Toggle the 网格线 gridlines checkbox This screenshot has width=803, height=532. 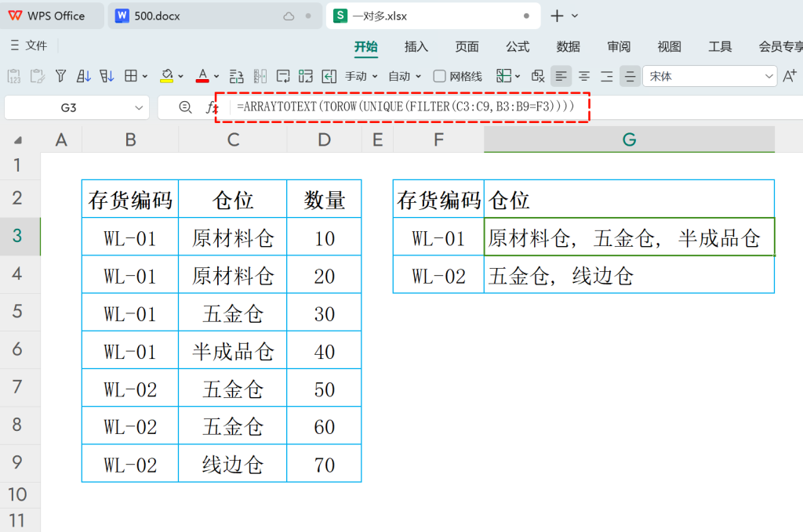[439, 76]
